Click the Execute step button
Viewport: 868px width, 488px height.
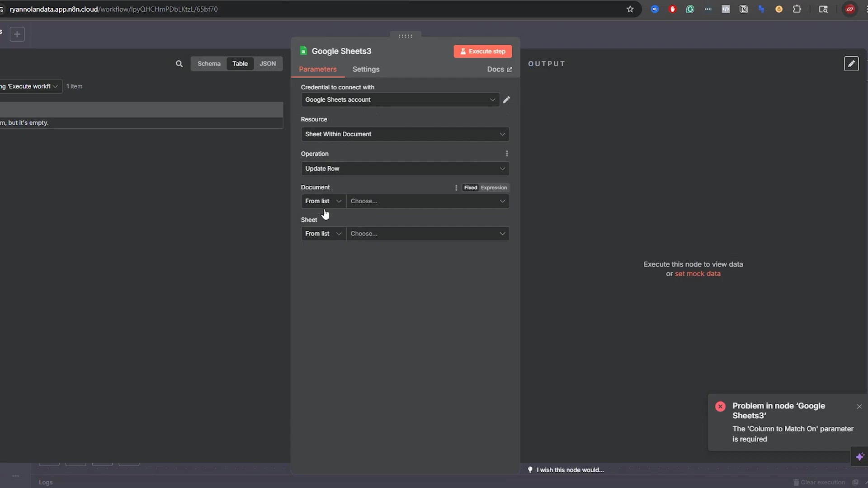[482, 52]
